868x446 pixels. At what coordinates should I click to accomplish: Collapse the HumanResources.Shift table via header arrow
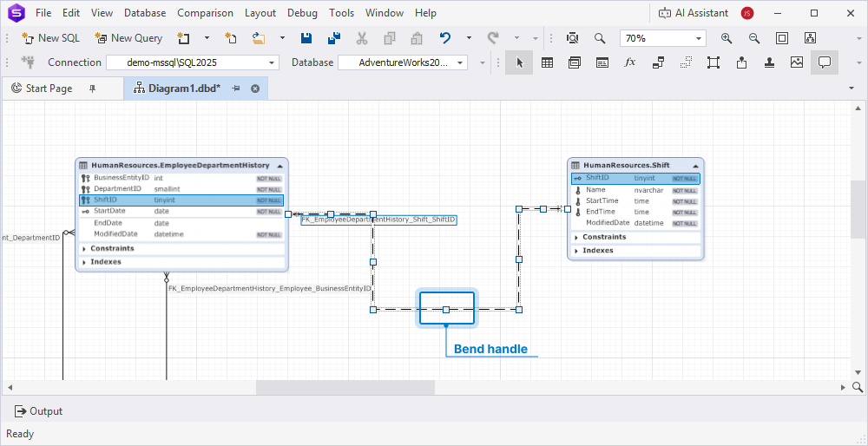[696, 166]
